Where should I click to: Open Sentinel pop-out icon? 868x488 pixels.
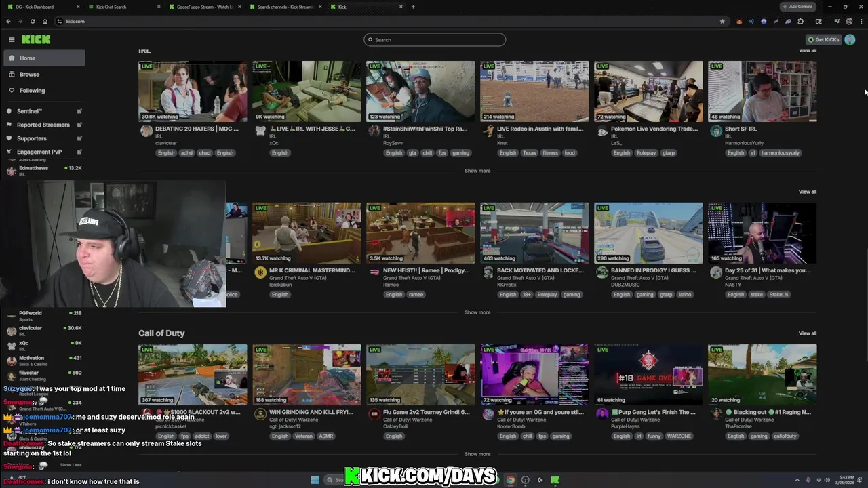[79, 111]
